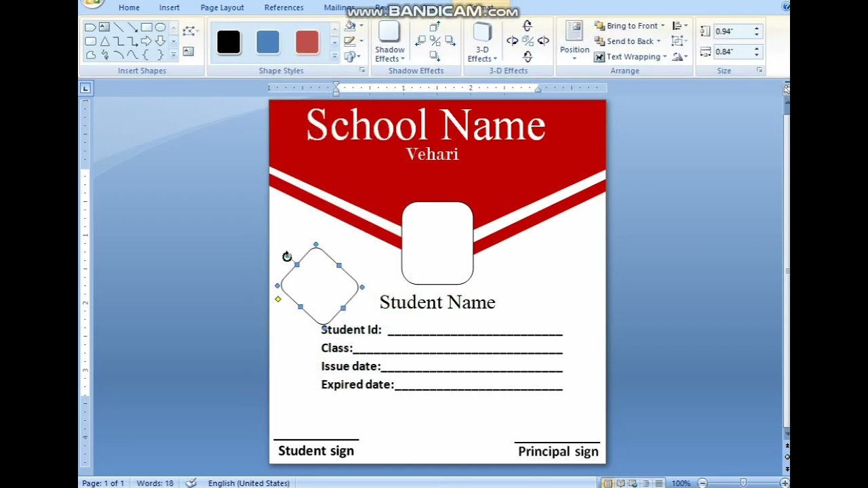
Task: Switch to the References tab
Action: click(x=283, y=7)
